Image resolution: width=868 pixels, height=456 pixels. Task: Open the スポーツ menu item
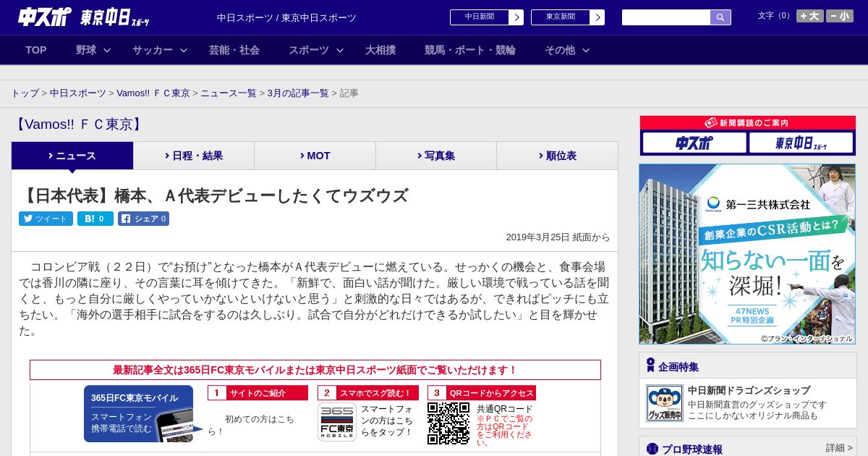309,50
